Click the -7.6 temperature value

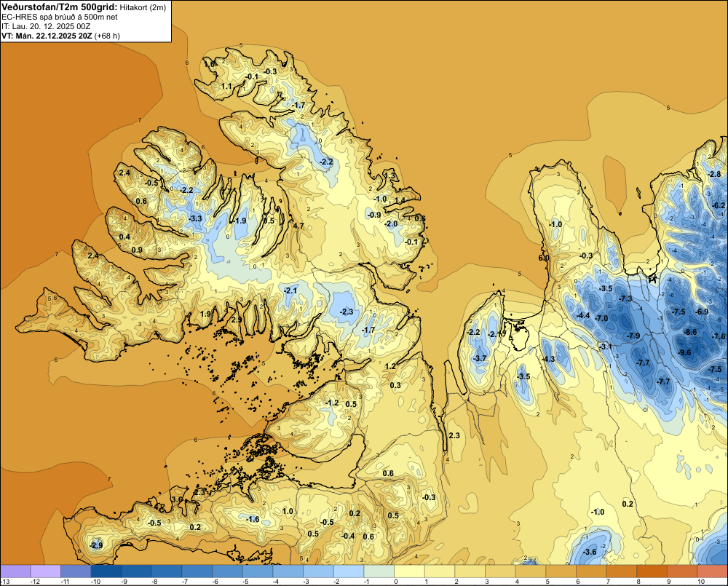pos(719,336)
